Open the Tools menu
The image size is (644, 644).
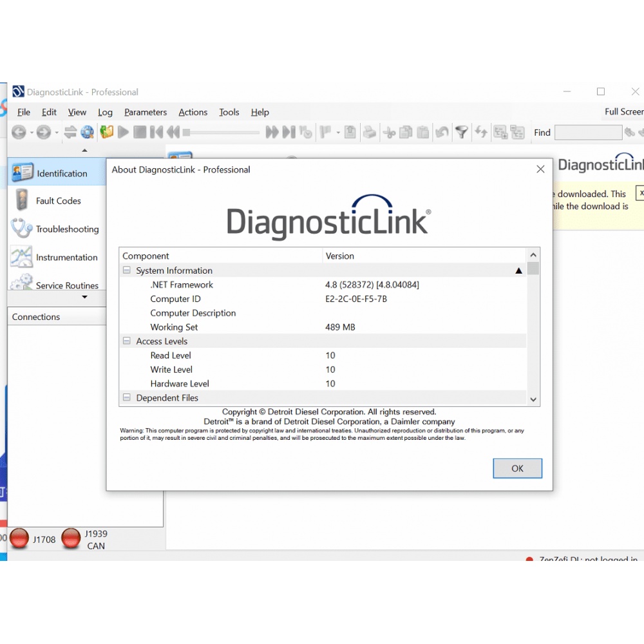pos(229,112)
